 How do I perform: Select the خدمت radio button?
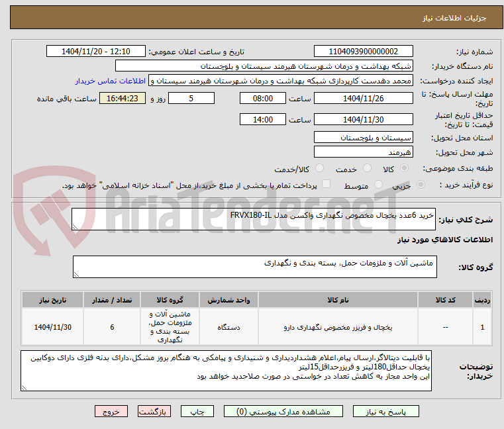pos(367,168)
